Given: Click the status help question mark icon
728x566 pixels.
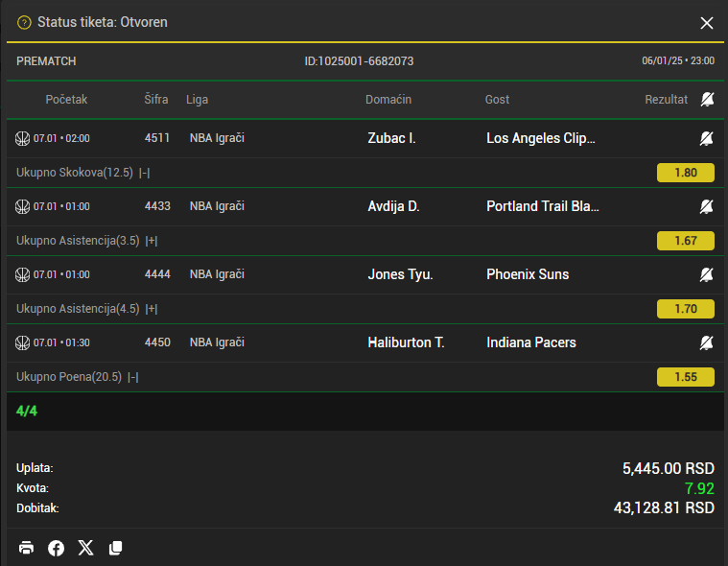Looking at the screenshot, I should coord(25,22).
